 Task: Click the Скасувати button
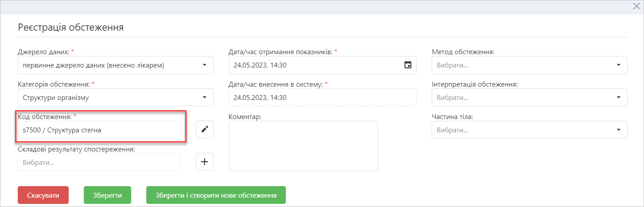coord(43,195)
